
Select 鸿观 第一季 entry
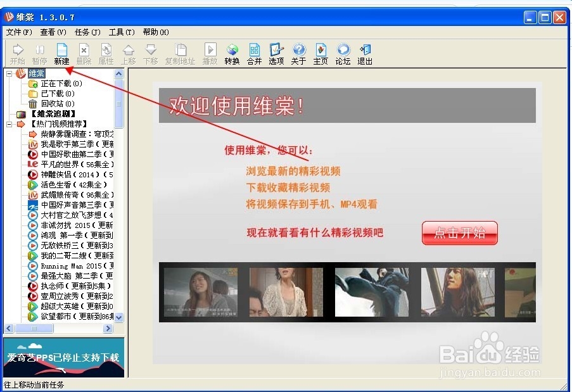pos(77,236)
